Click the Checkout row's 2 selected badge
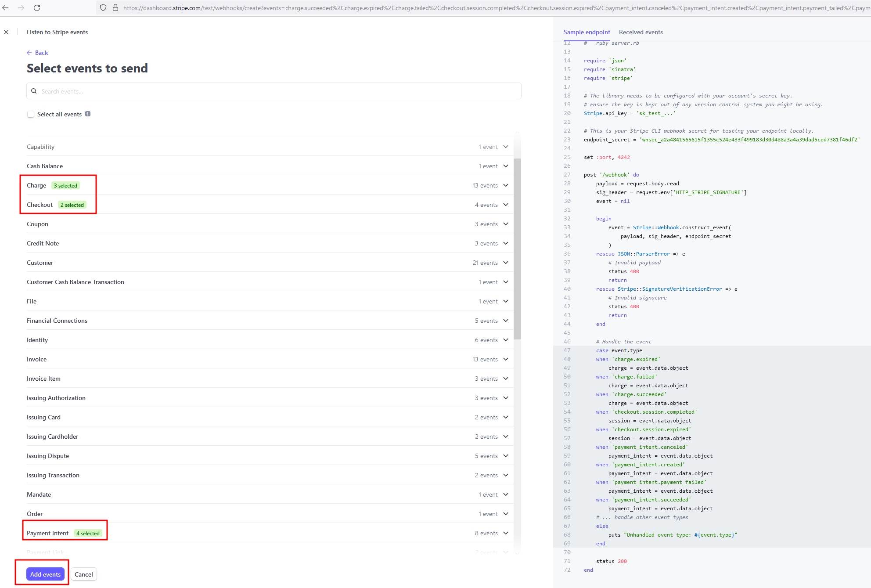 pos(72,205)
